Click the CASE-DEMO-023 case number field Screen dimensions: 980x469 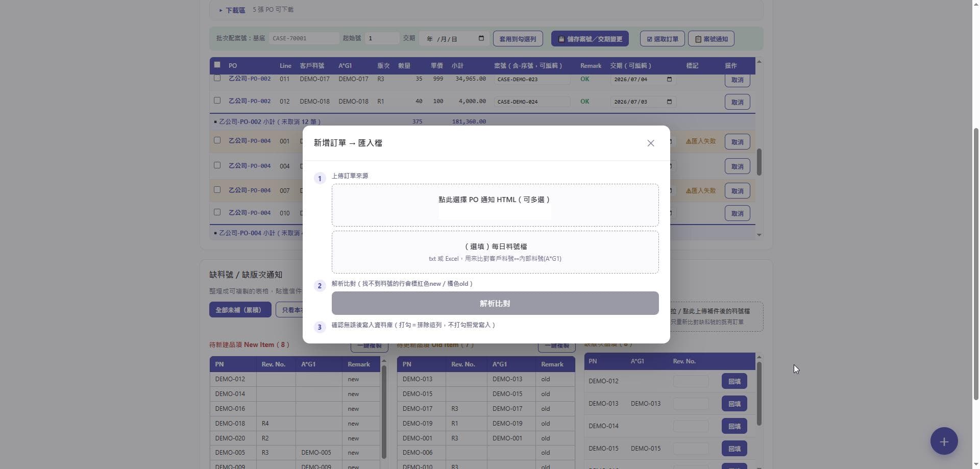[532, 80]
